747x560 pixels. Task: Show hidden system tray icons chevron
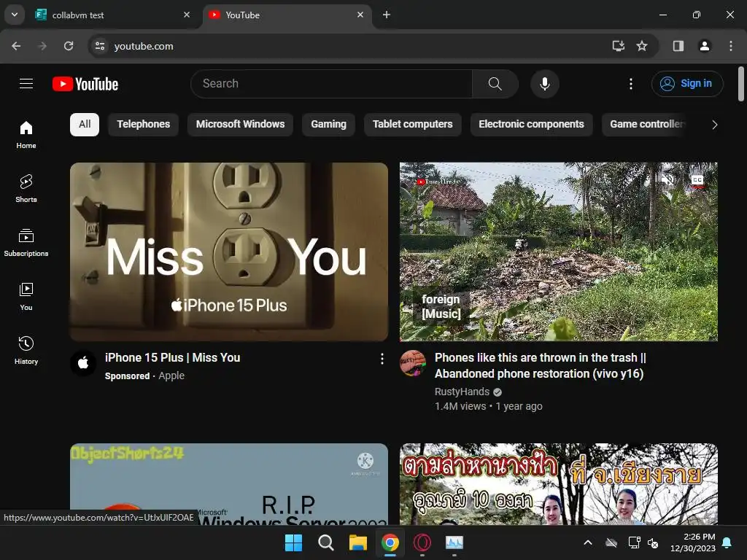588,542
